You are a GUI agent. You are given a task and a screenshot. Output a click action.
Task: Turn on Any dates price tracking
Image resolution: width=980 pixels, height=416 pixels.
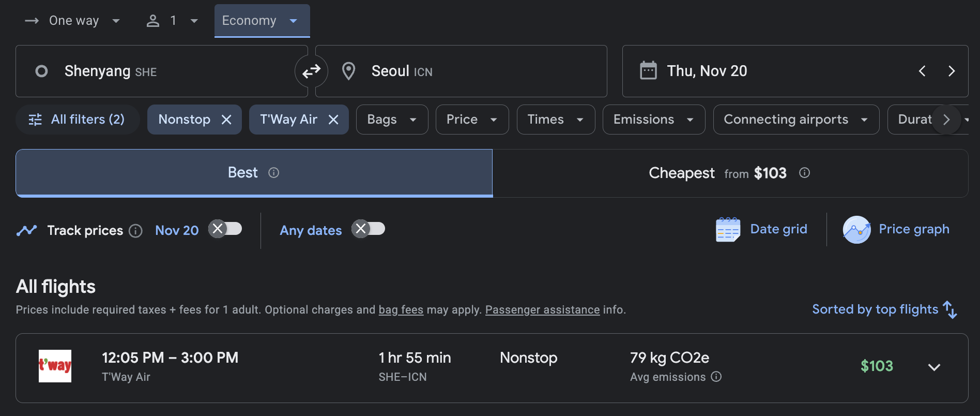[369, 229]
